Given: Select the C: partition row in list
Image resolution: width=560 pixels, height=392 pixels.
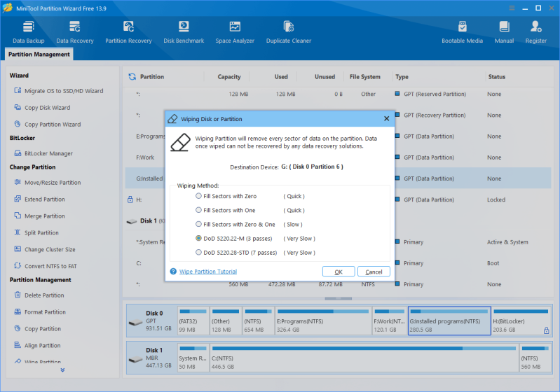Looking at the screenshot, I should pos(338,263).
